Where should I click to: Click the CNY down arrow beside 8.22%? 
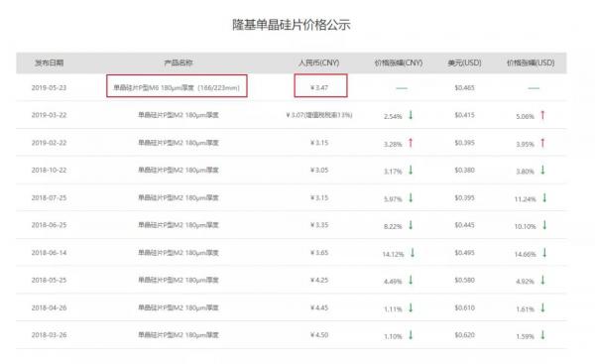click(x=411, y=225)
